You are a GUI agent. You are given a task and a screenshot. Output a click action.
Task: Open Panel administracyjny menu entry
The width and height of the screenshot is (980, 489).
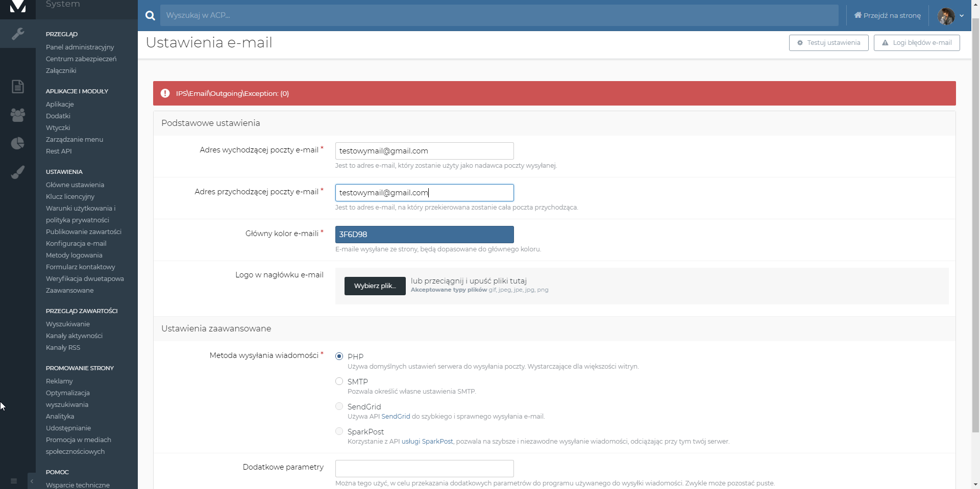click(80, 47)
